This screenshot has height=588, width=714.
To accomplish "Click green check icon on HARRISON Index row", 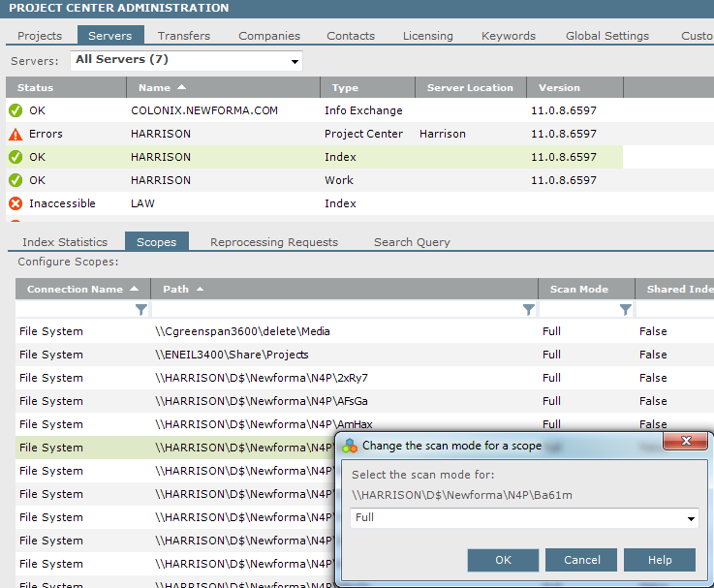I will tap(16, 157).
